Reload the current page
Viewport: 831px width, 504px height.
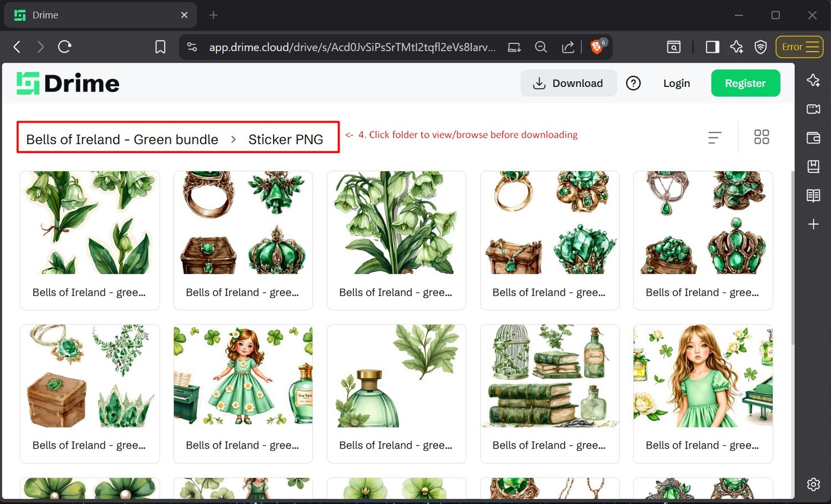[65, 47]
